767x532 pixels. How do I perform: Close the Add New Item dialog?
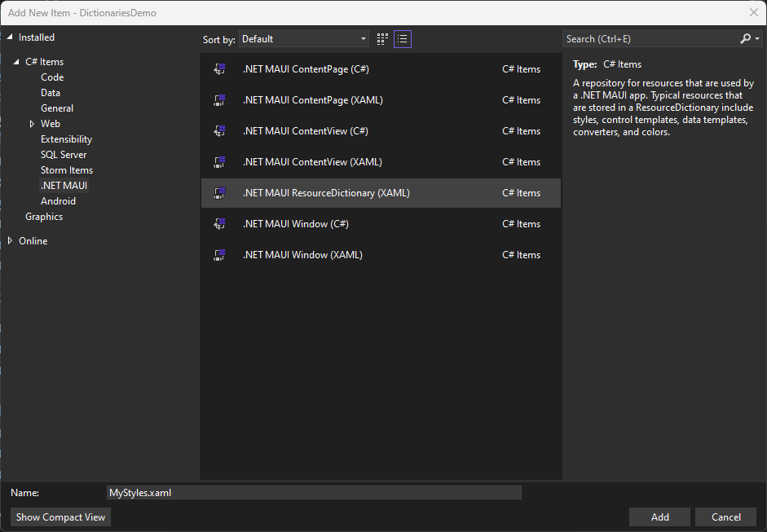[x=754, y=12]
